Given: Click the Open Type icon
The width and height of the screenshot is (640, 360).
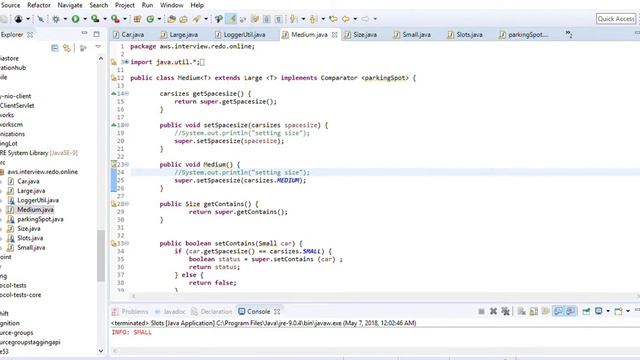Looking at the screenshot, I should (x=171, y=19).
